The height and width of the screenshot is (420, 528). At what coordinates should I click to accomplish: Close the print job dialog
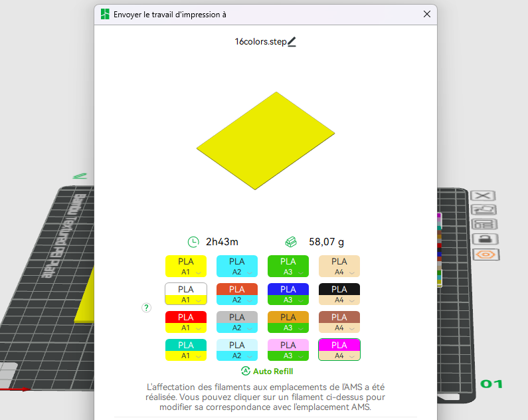pyautogui.click(x=426, y=14)
